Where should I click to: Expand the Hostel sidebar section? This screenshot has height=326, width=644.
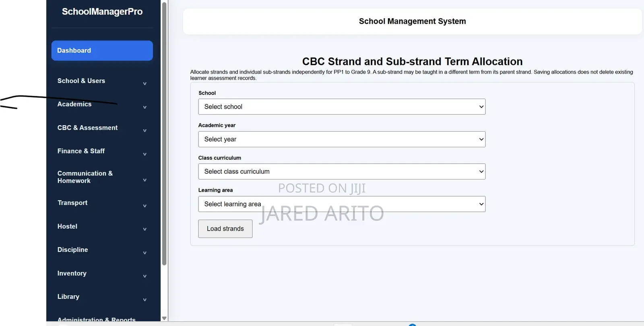102,226
